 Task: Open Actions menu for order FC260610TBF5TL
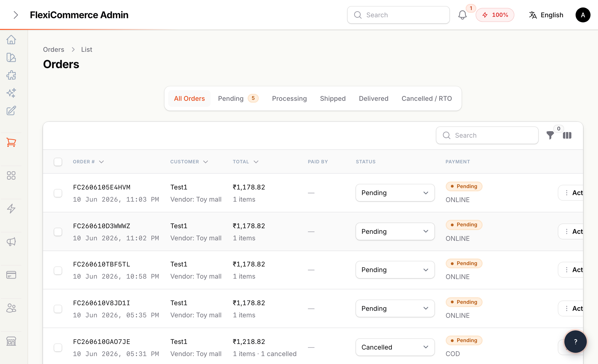(571, 270)
